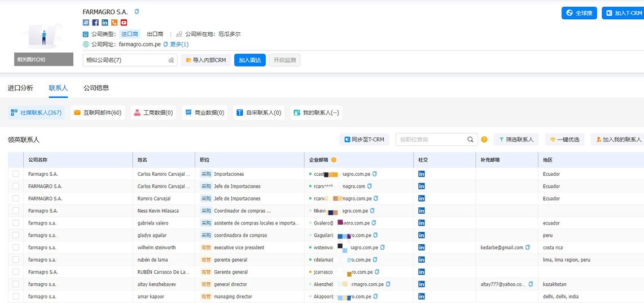Click the 开启监测 button

coord(284,60)
